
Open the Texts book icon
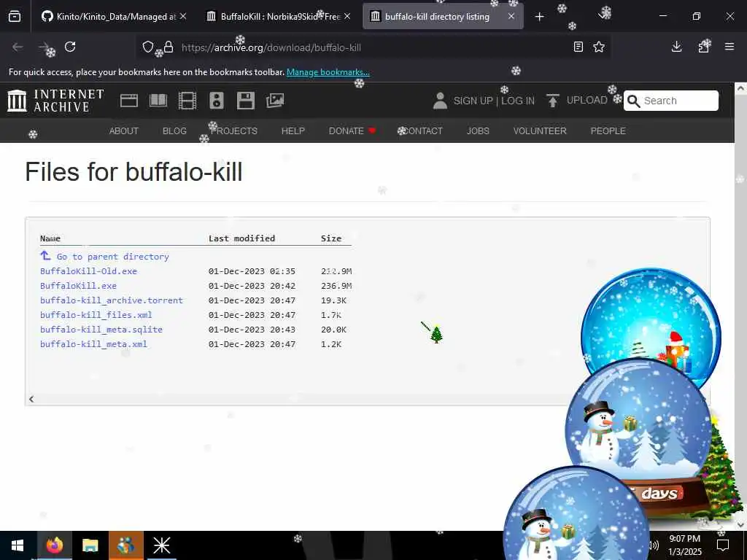[158, 101]
